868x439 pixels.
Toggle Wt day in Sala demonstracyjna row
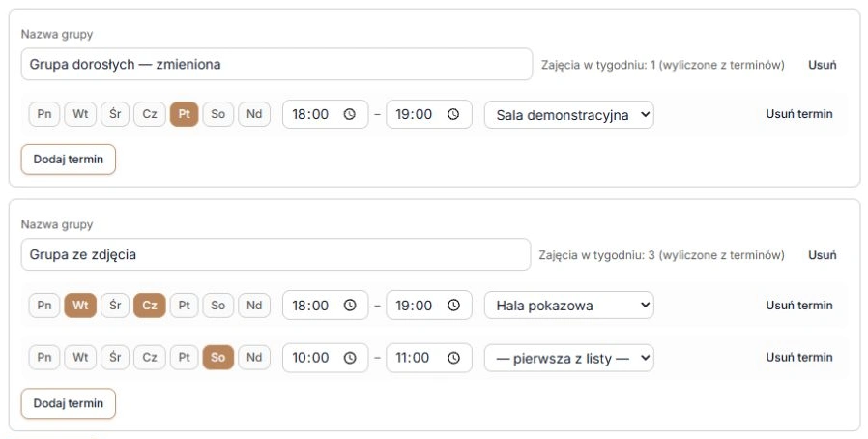point(80,114)
